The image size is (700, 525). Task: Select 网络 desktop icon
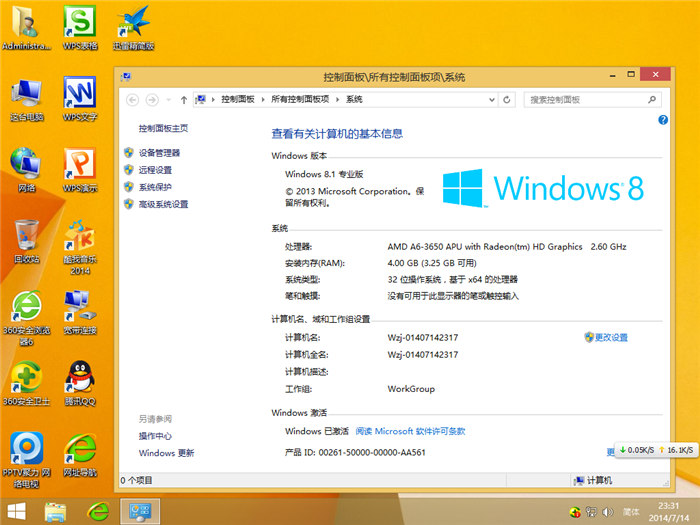pyautogui.click(x=26, y=170)
